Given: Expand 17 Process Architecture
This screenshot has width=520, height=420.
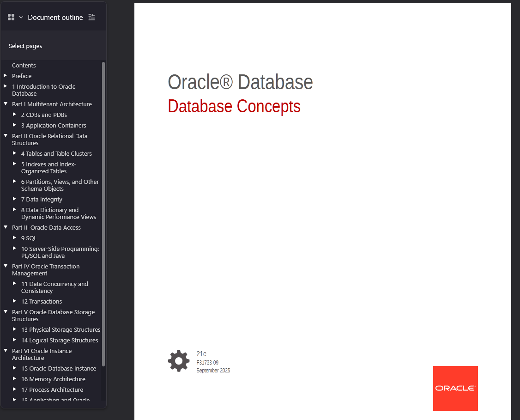Looking at the screenshot, I should [15, 390].
